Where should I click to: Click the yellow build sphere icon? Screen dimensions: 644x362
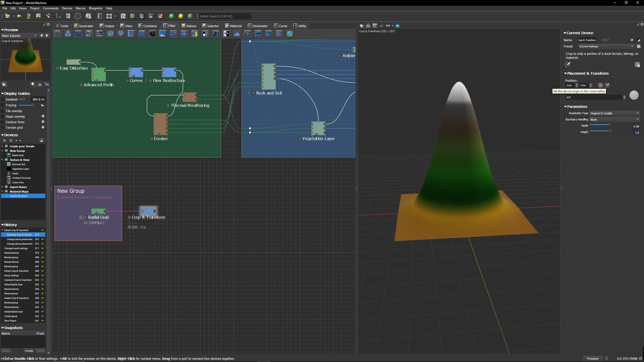(181, 16)
